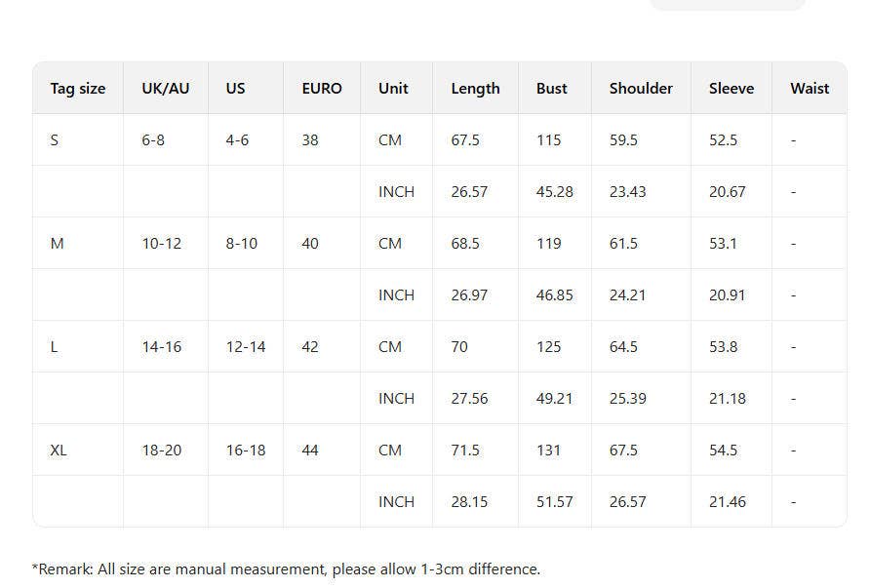Viewport: 870px width, 588px height.
Task: Click the Sleeve column header
Action: (x=732, y=89)
